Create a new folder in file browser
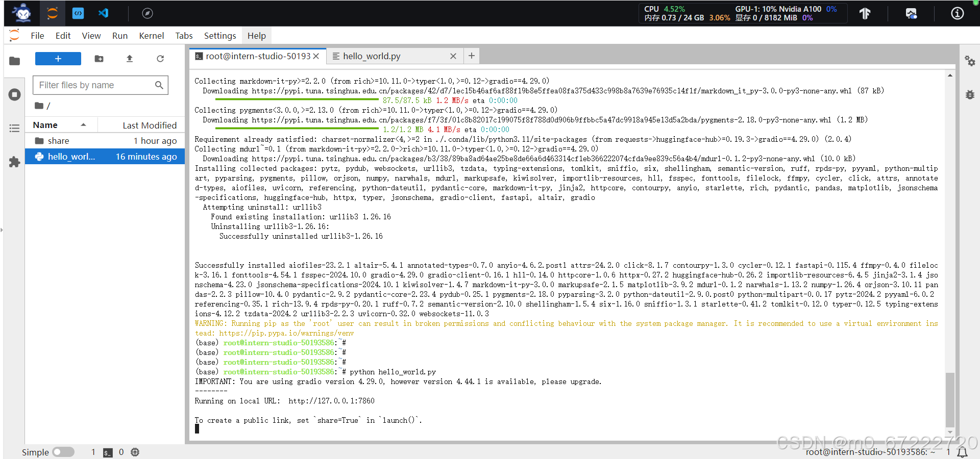Viewport: 980px width, 459px height. coord(99,59)
